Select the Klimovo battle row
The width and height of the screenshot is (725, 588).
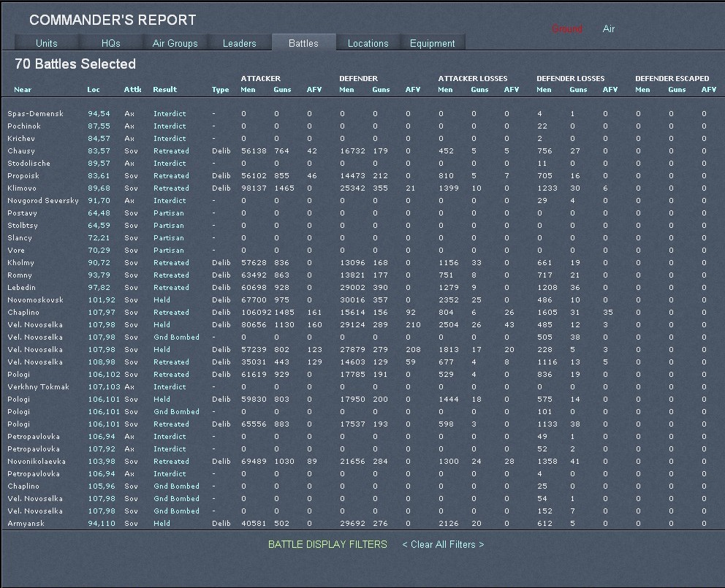click(x=21, y=188)
